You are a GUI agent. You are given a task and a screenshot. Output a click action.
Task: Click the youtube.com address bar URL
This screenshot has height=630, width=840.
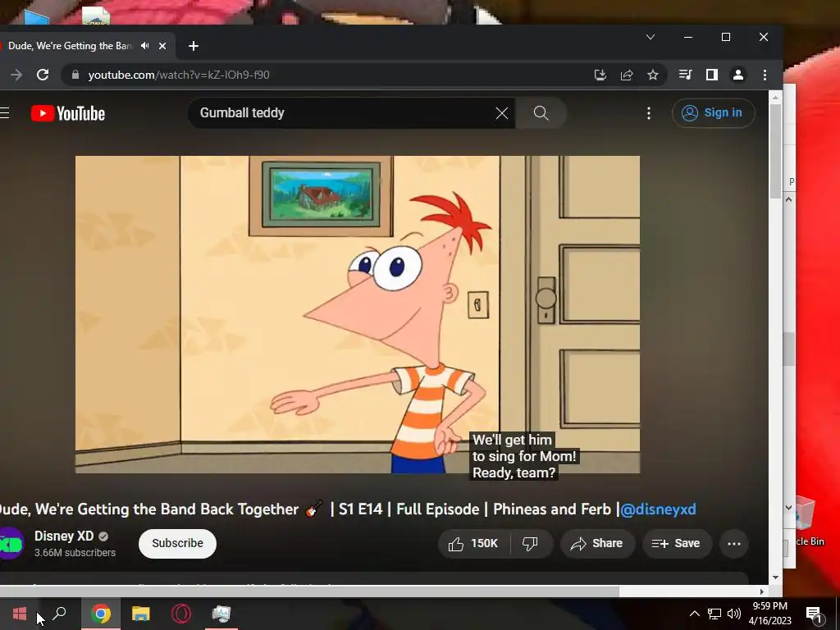(x=178, y=75)
